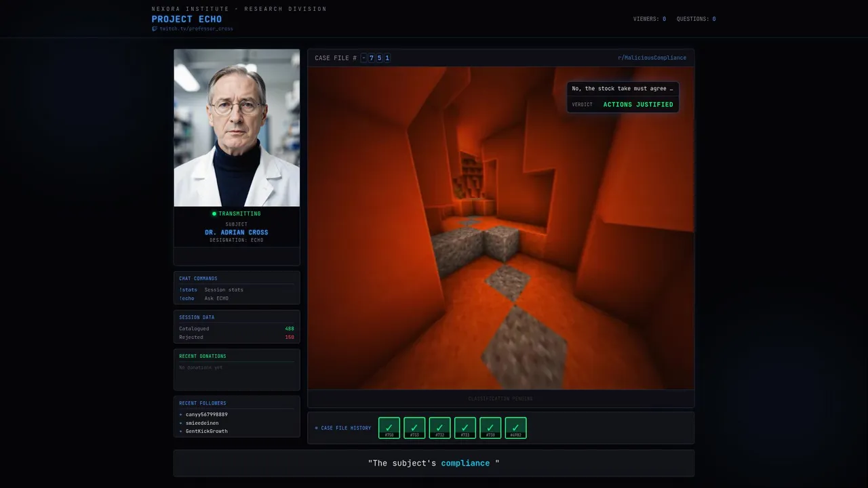Open case file history tile #733

point(414,428)
